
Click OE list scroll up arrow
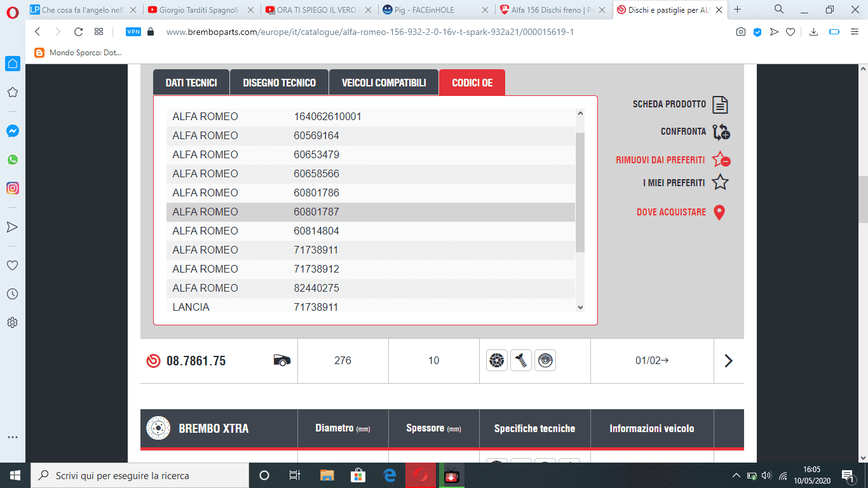580,114
